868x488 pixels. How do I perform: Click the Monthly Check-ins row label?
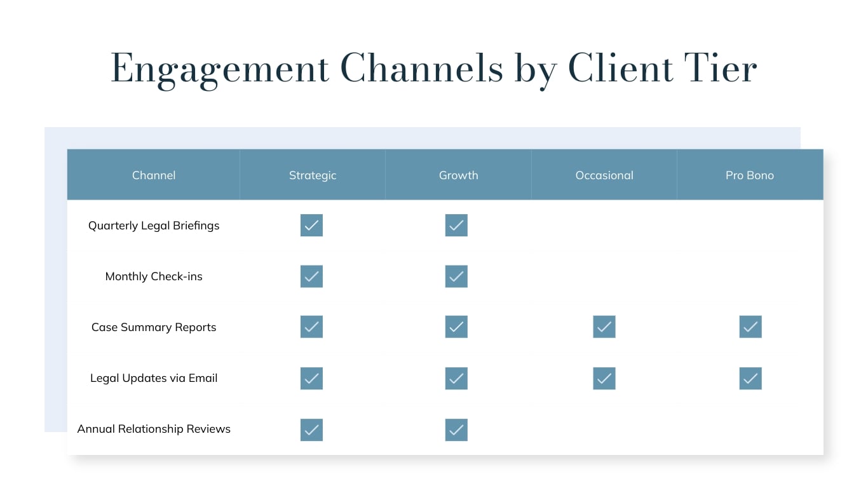pyautogui.click(x=154, y=276)
